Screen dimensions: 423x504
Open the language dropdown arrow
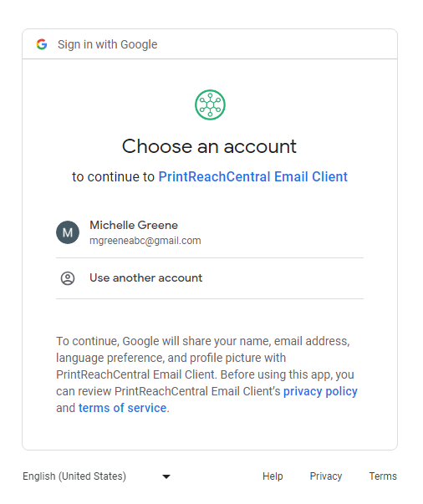(166, 476)
